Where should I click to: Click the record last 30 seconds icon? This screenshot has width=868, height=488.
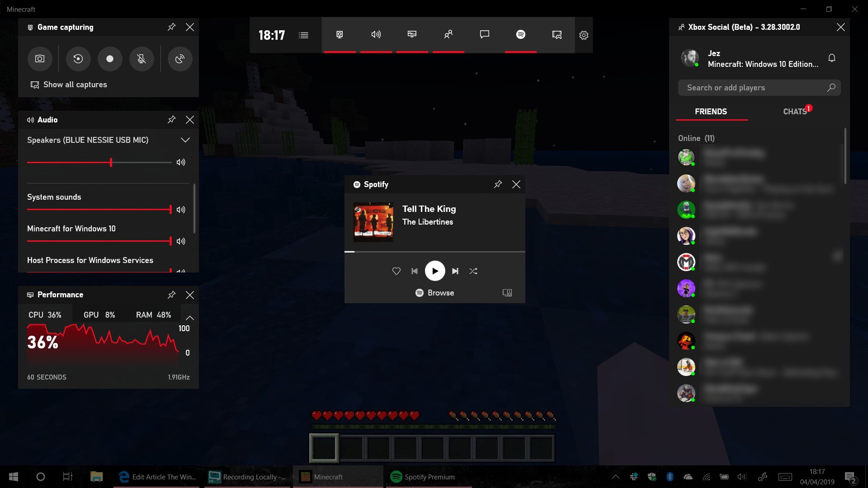[78, 59]
